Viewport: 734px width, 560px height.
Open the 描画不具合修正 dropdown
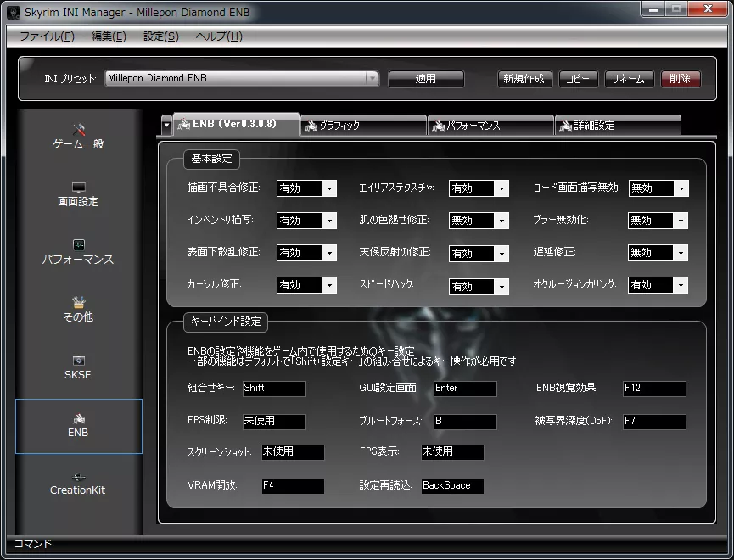tap(306, 188)
